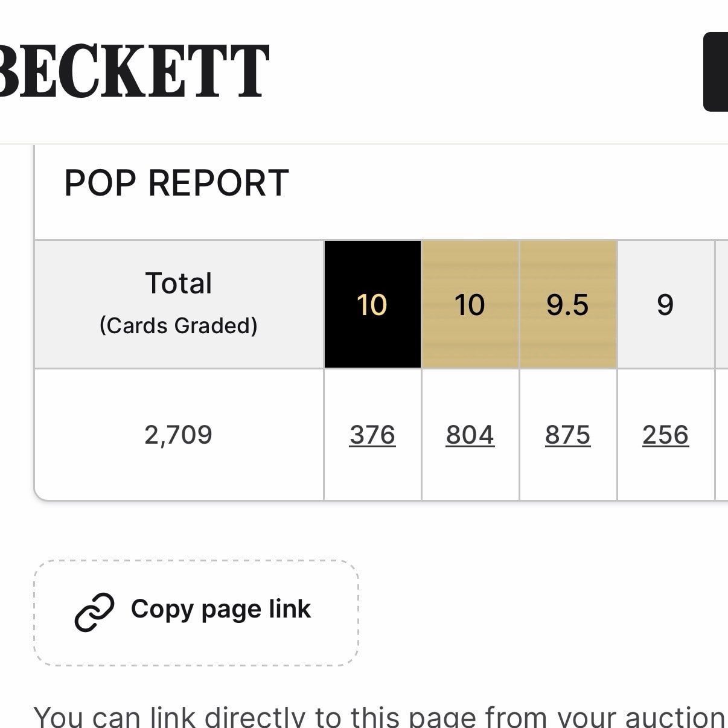Select the gold 10 grade header
The image size is (728, 728).
(470, 304)
